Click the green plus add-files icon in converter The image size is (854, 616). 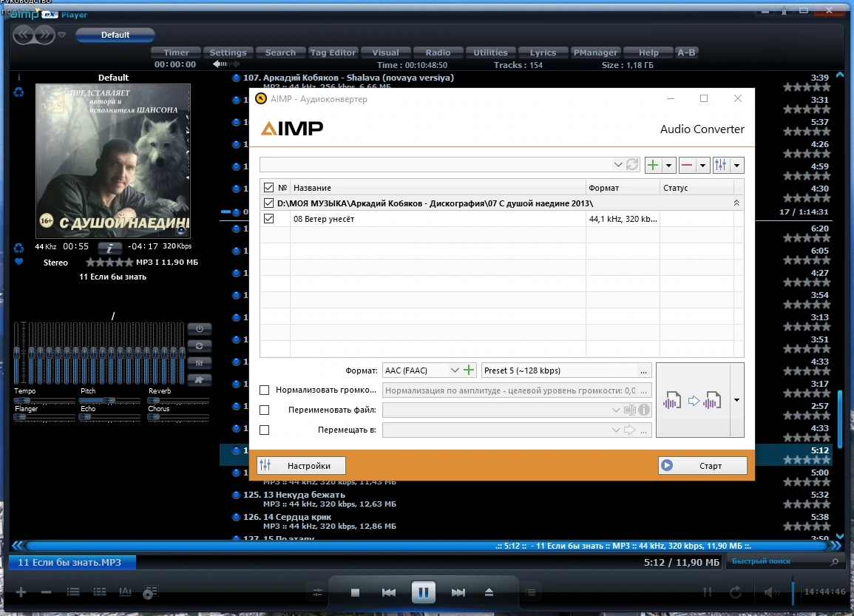point(652,165)
